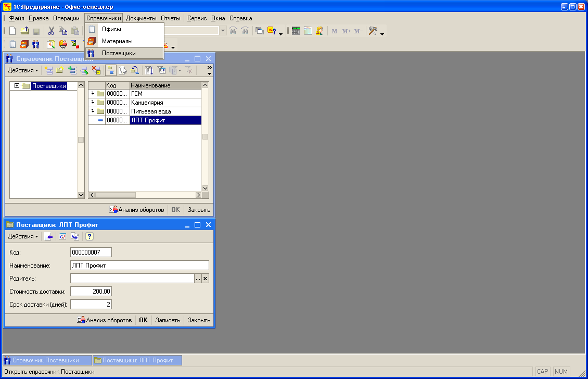This screenshot has width=588, height=379.
Task: Click the hammer tools settings icon
Action: 373,31
